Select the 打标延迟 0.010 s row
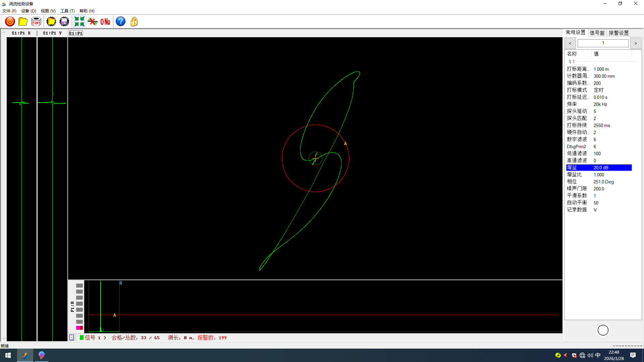Image resolution: width=644 pixels, height=362 pixels. [x=599, y=97]
